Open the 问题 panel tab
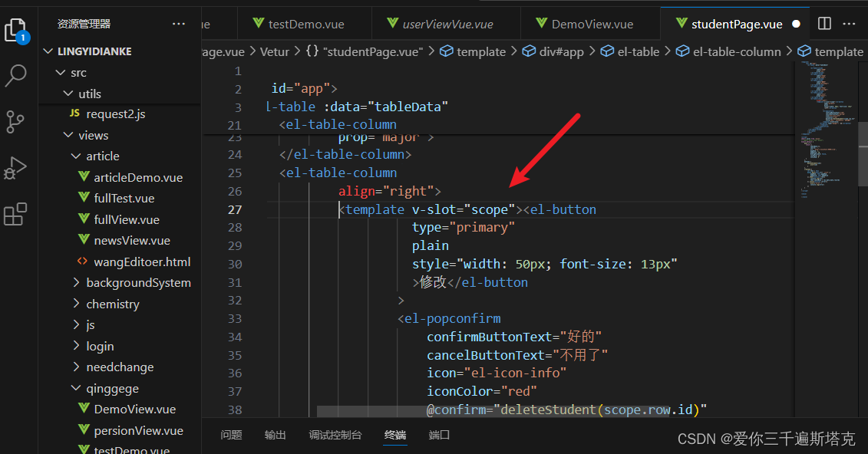This screenshot has height=454, width=868. (232, 435)
